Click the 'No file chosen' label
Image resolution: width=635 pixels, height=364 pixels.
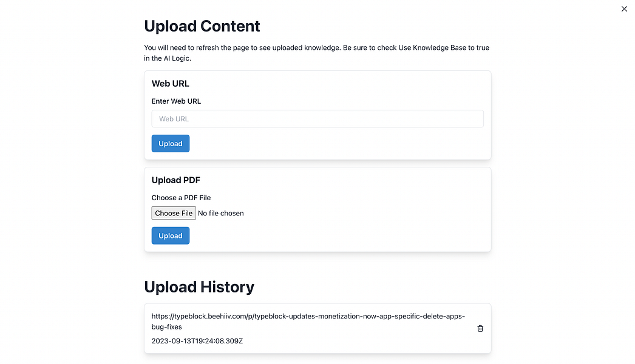(220, 213)
